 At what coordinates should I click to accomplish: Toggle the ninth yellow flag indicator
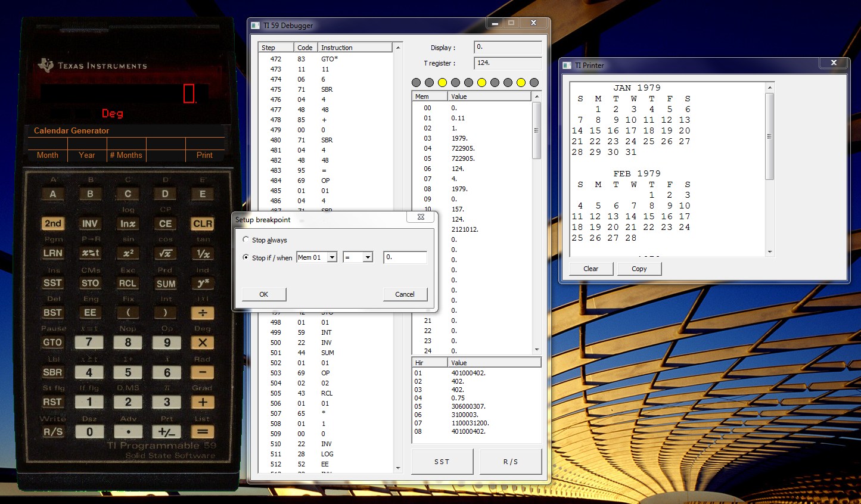[521, 82]
